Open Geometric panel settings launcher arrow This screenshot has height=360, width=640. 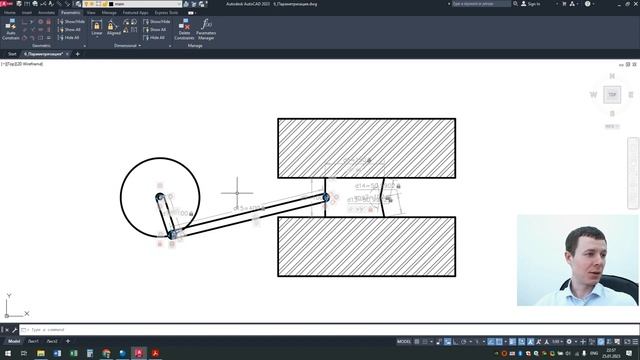(x=84, y=46)
